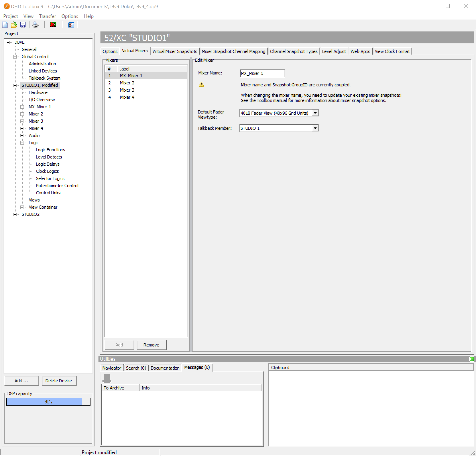The width and height of the screenshot is (476, 456).
Task: Select Administration tree item
Action: click(x=42, y=64)
